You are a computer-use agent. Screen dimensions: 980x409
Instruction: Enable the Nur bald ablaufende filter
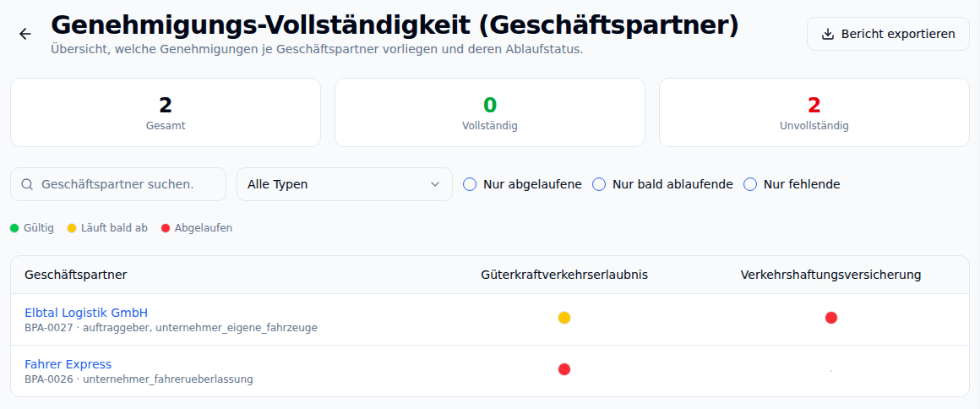(x=599, y=184)
